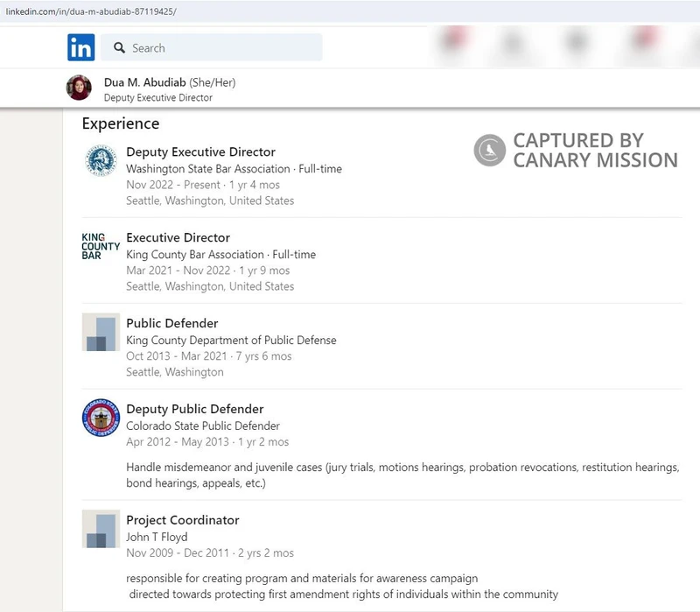Click John T Floyd company logo placeholder

(x=101, y=529)
